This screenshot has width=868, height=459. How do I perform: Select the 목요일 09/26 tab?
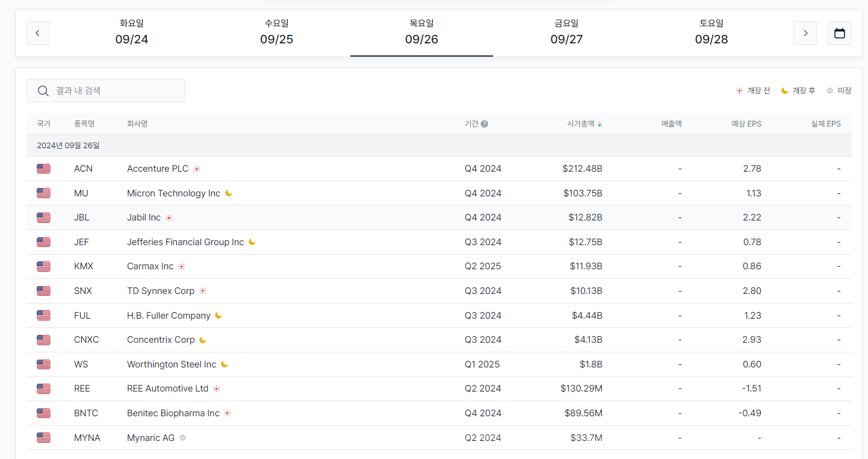(421, 33)
